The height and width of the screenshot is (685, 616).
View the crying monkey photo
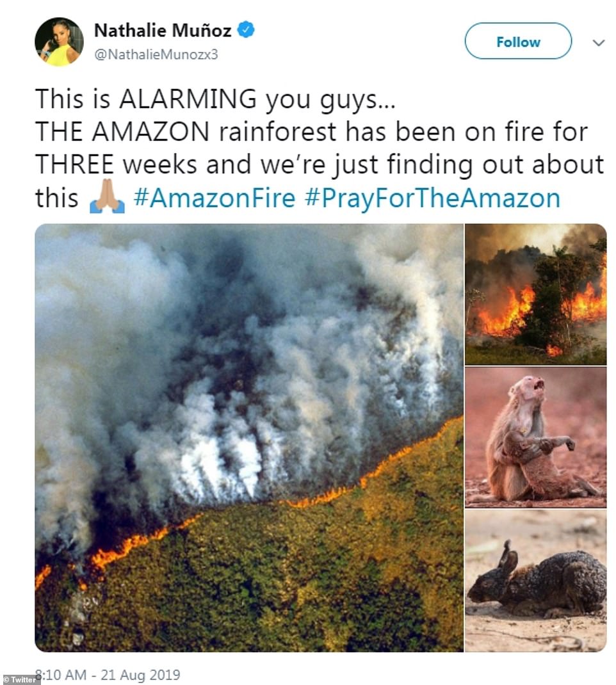(535, 437)
